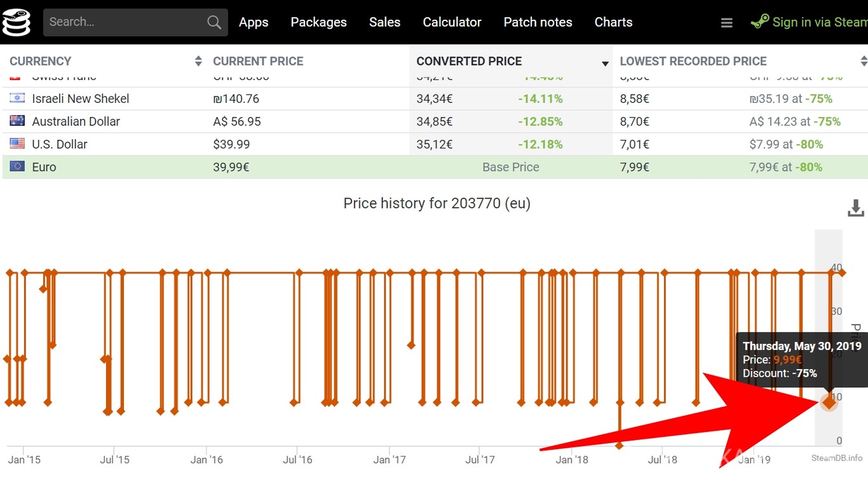Sort by Lowest Recorded Price arrows
Screen dimensions: 868x488
[864, 61]
